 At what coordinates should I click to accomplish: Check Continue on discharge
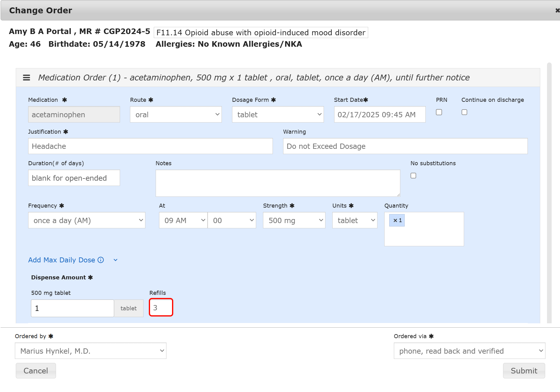464,112
